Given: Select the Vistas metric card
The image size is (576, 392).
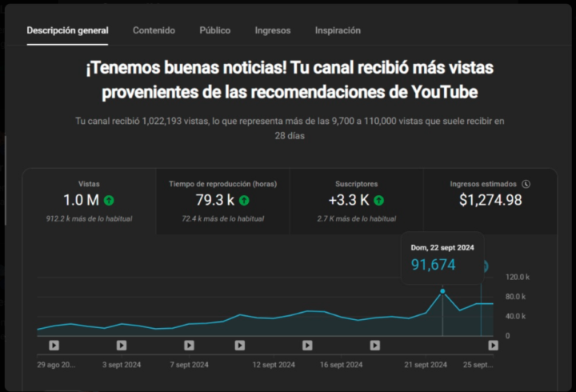Looking at the screenshot, I should 90,202.
